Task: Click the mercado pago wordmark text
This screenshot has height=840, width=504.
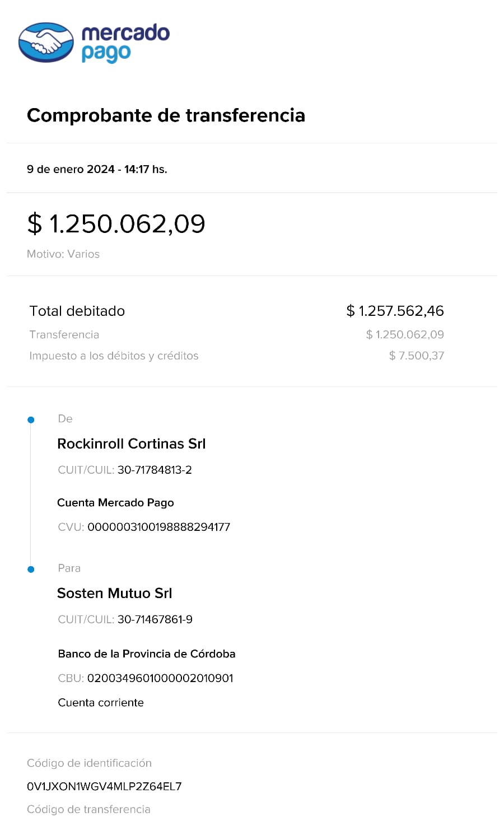Action: (x=125, y=43)
